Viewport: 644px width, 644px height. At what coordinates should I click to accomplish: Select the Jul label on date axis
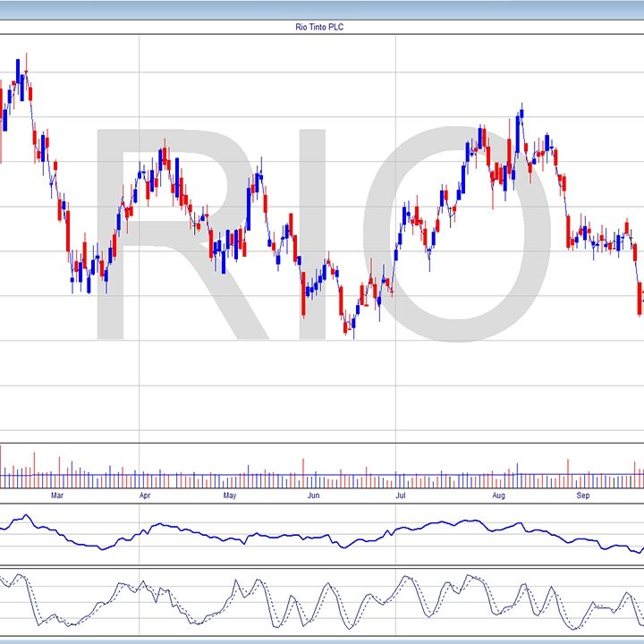tap(402, 495)
